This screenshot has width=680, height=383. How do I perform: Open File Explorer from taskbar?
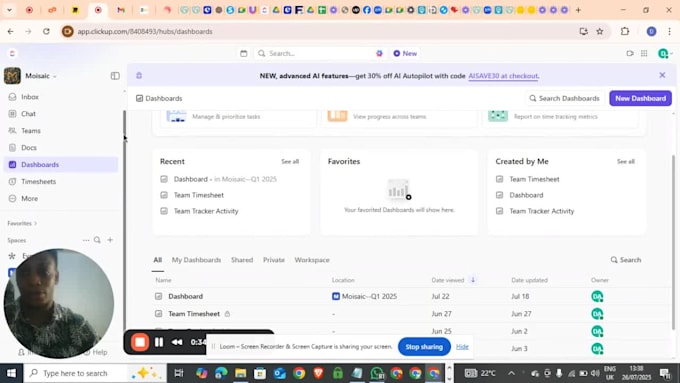tap(240, 373)
